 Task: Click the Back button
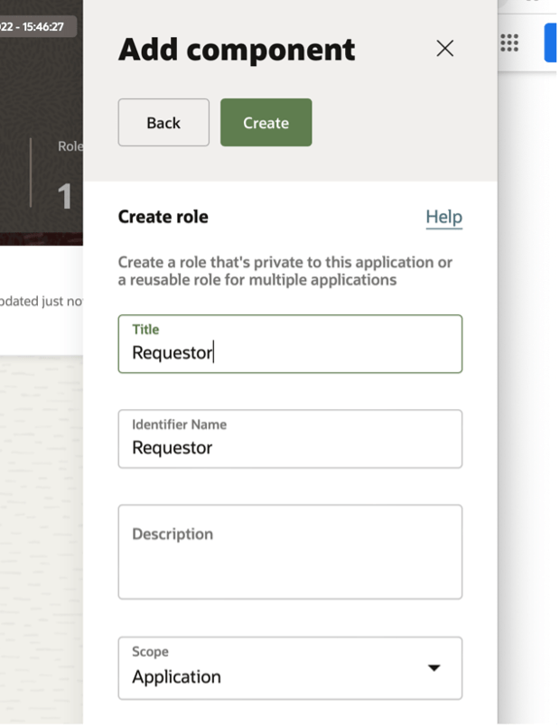click(x=163, y=123)
